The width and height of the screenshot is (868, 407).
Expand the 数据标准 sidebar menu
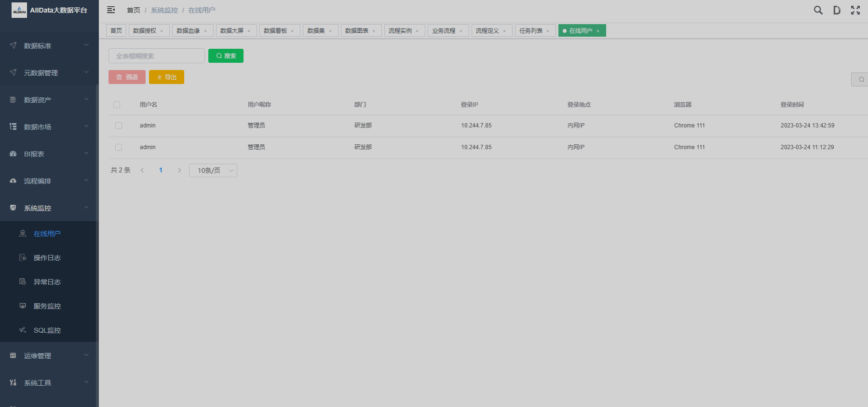(x=48, y=46)
